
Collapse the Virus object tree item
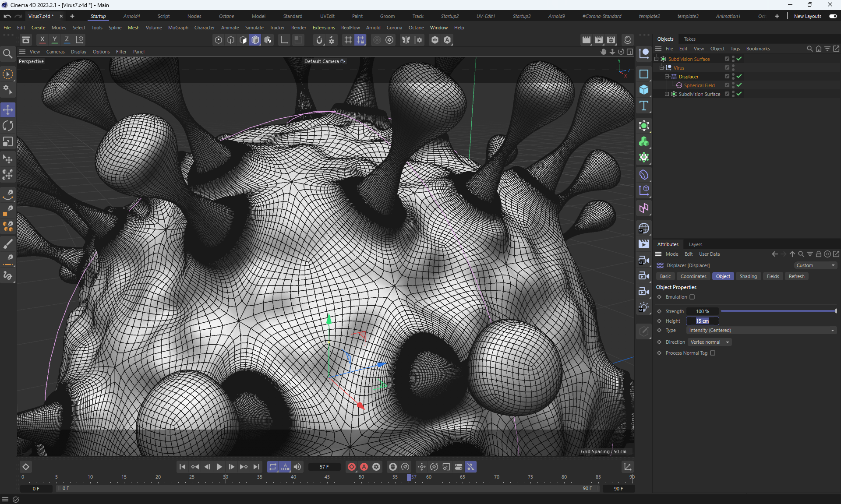(x=661, y=68)
